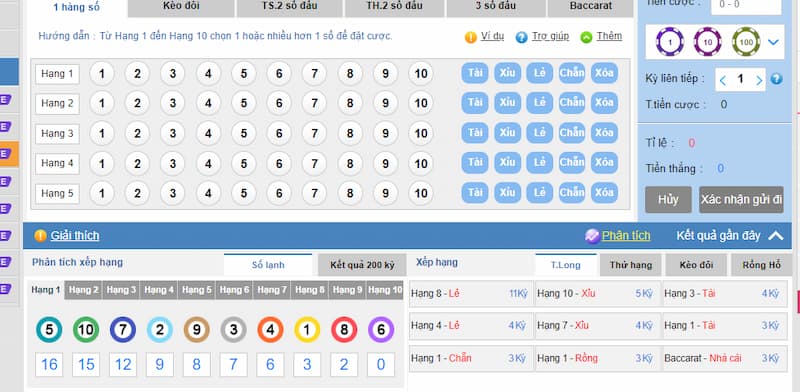
Task: Select Hạng 5 analysis tab
Action: 197,290
